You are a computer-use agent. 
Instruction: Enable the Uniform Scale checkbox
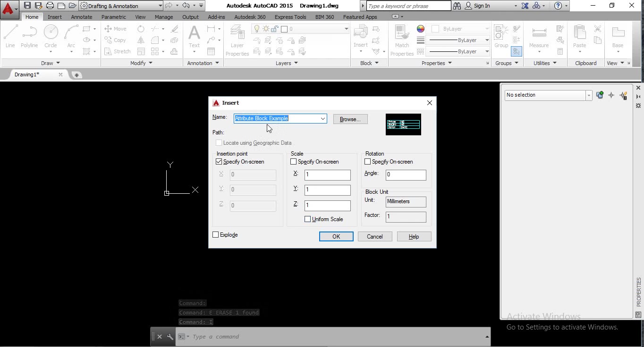coord(308,219)
